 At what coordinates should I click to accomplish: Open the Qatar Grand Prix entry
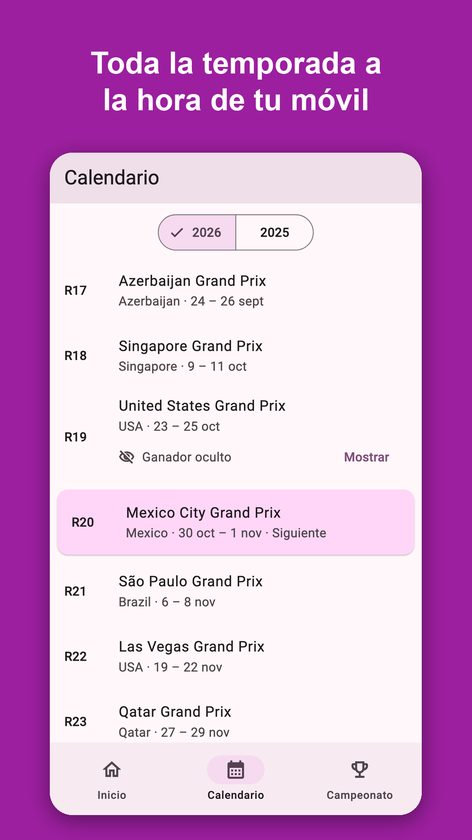(236, 721)
